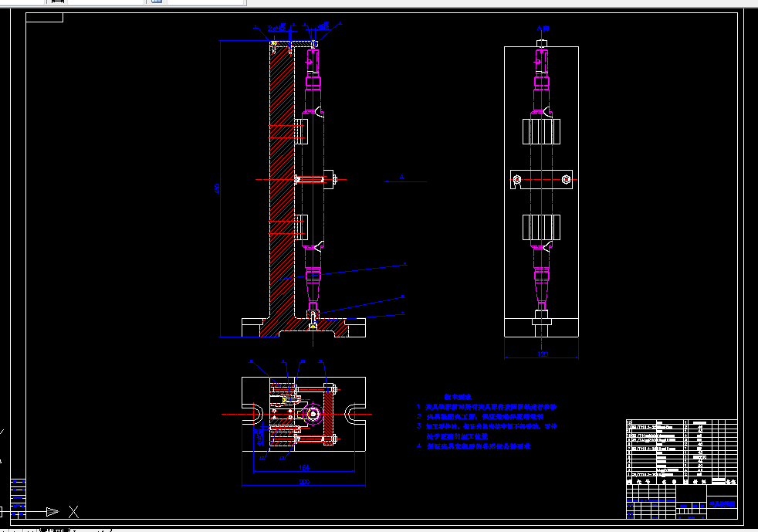Select technical requirement line 4 text

pos(474,446)
